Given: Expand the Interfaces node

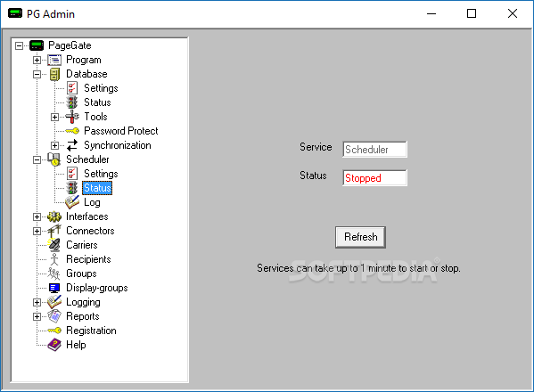Looking at the screenshot, I should click(37, 216).
